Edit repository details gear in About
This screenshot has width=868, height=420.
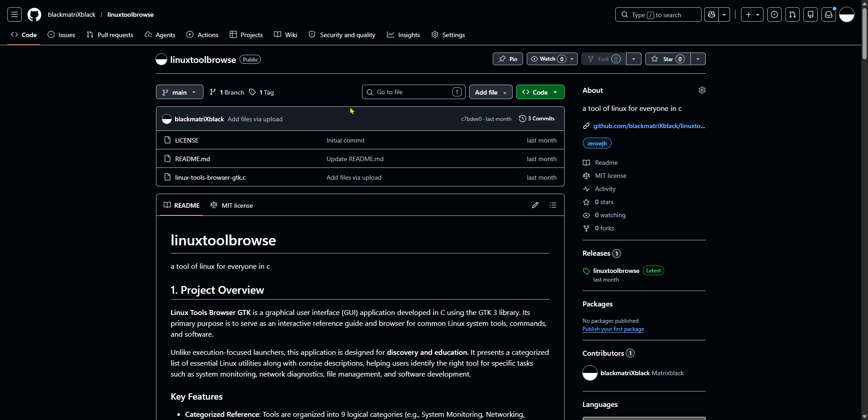click(702, 90)
